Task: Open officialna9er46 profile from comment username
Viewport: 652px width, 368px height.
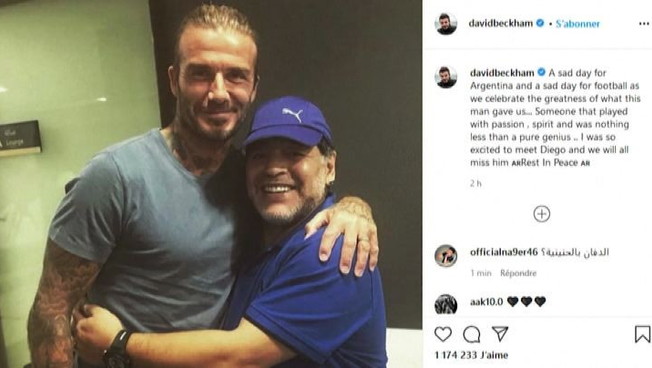Action: 504,252
